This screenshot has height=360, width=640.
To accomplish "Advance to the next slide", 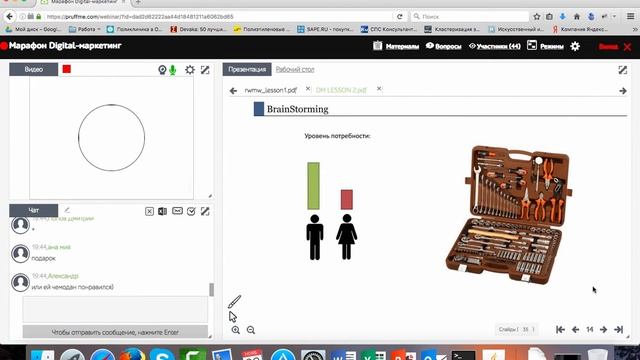I will click(x=603, y=329).
